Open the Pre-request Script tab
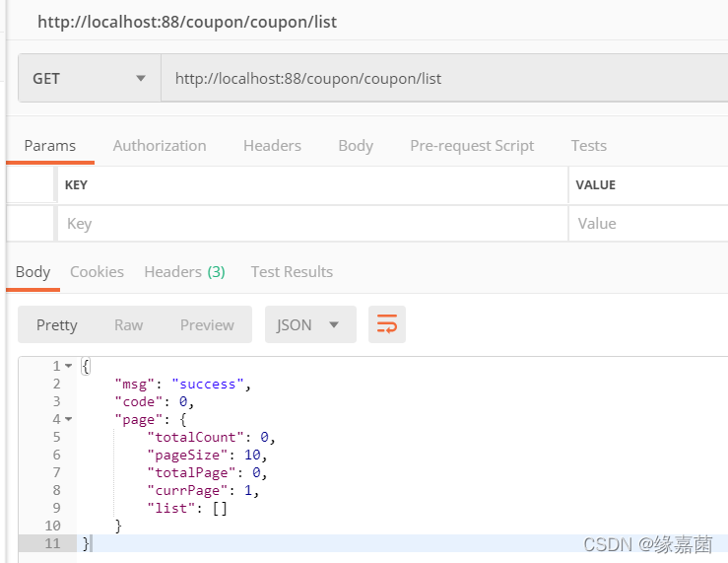The height and width of the screenshot is (563, 728). click(x=472, y=146)
